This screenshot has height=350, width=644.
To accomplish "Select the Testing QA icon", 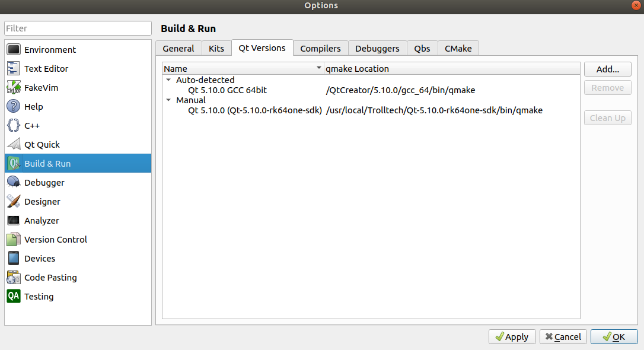I will pos(14,296).
